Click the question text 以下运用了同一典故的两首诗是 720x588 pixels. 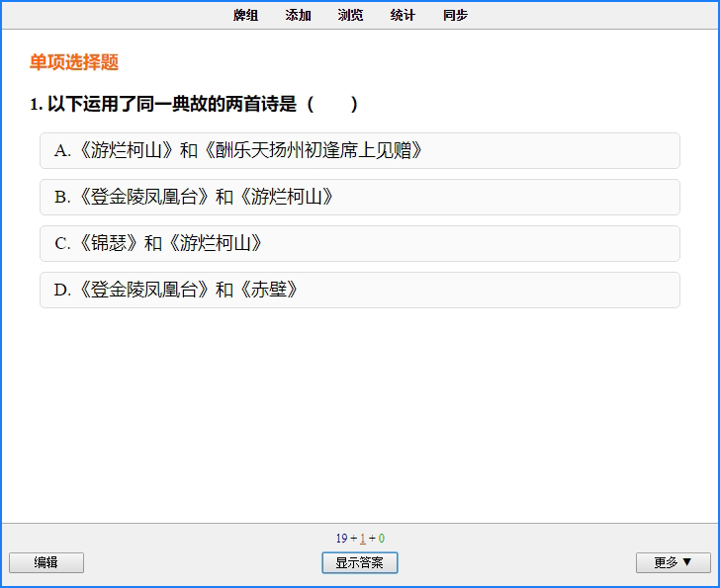tap(172, 104)
